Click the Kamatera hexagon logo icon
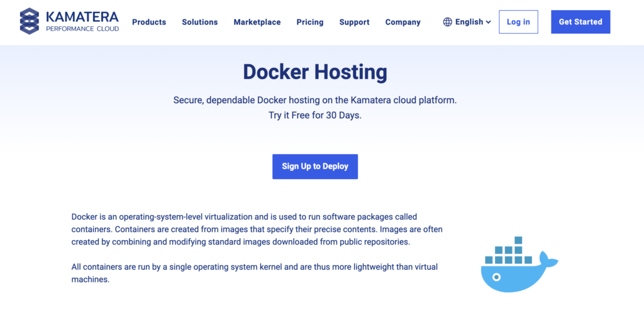 (29, 21)
